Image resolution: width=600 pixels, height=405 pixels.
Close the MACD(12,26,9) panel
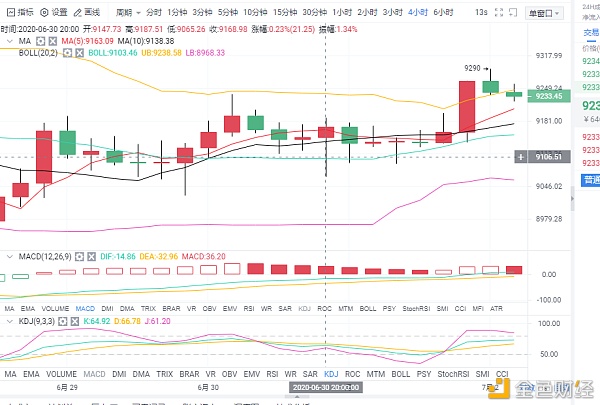pos(91,256)
